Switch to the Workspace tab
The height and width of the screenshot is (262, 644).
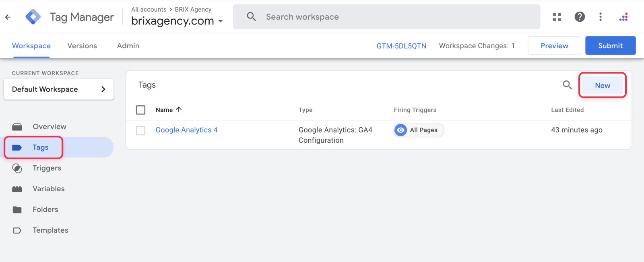pos(31,46)
